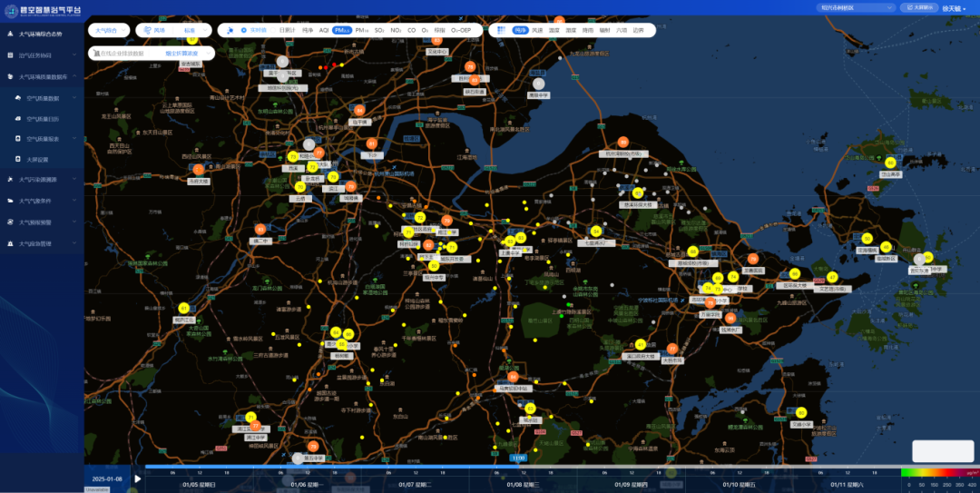Select the 实时值 radio button
Screen dimensions: 980x493
pyautogui.click(x=244, y=30)
